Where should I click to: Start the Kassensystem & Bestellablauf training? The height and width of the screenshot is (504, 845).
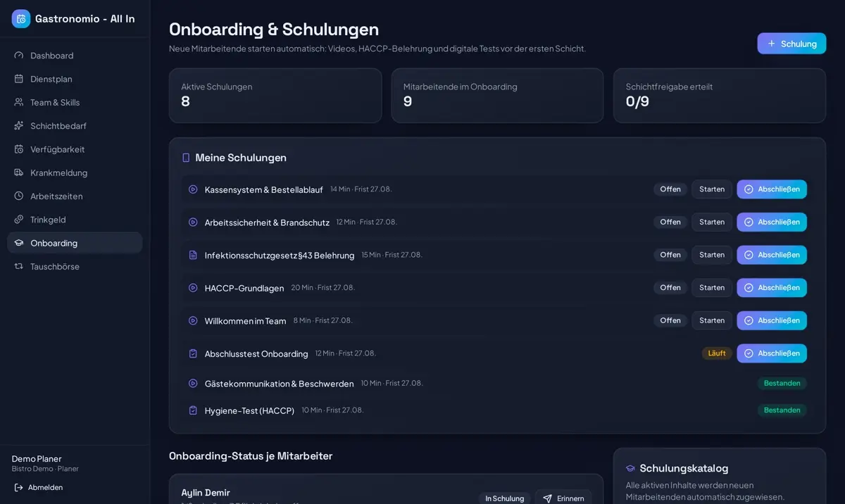click(712, 189)
